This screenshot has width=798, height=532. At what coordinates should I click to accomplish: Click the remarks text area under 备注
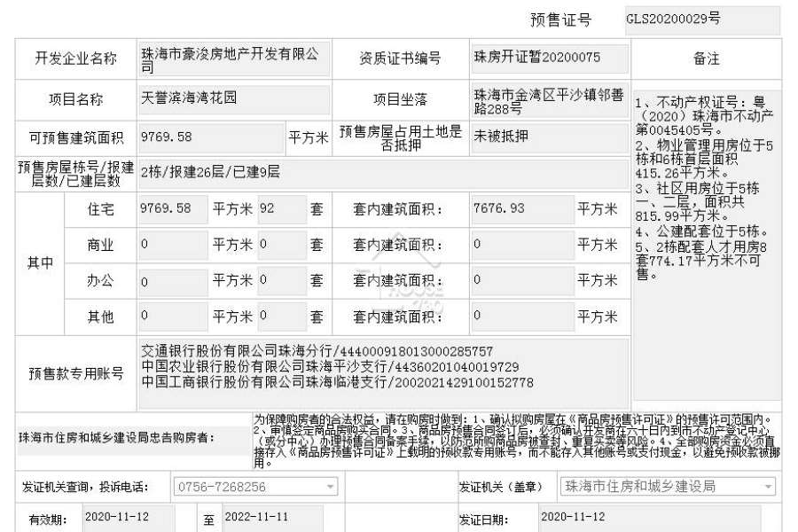(x=707, y=245)
